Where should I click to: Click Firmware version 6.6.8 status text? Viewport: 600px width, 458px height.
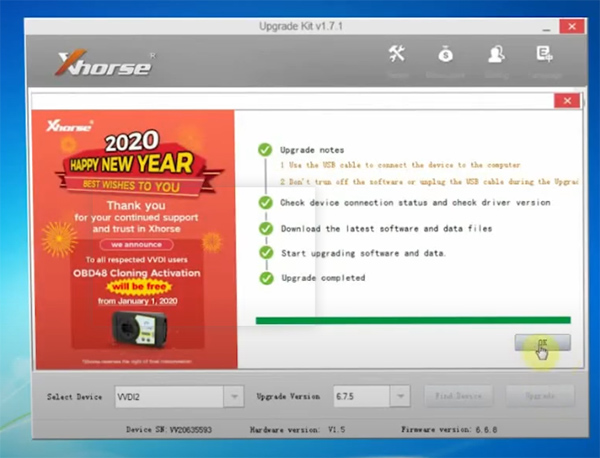tap(449, 430)
